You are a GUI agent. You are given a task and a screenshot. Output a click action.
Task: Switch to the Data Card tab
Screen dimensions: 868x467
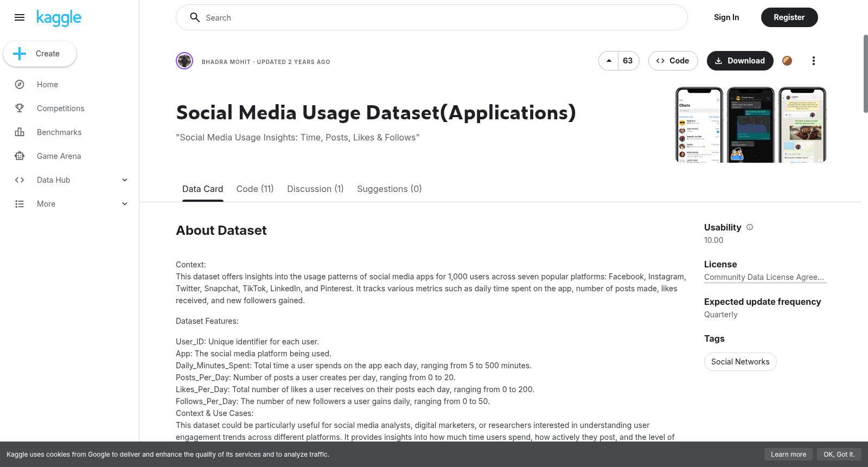203,189
